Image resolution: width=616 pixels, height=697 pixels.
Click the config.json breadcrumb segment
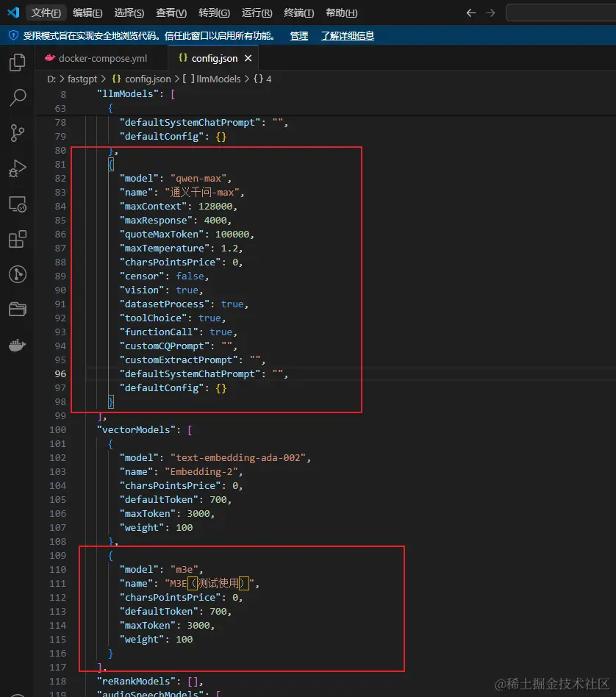(141, 79)
